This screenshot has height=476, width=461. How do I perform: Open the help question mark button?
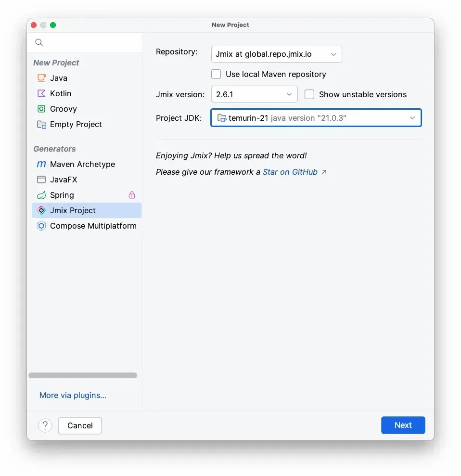coord(45,425)
